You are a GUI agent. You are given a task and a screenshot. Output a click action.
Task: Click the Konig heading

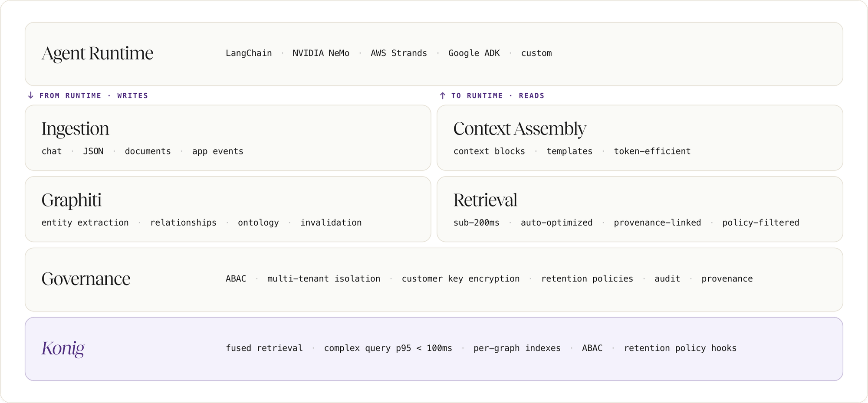[63, 349]
